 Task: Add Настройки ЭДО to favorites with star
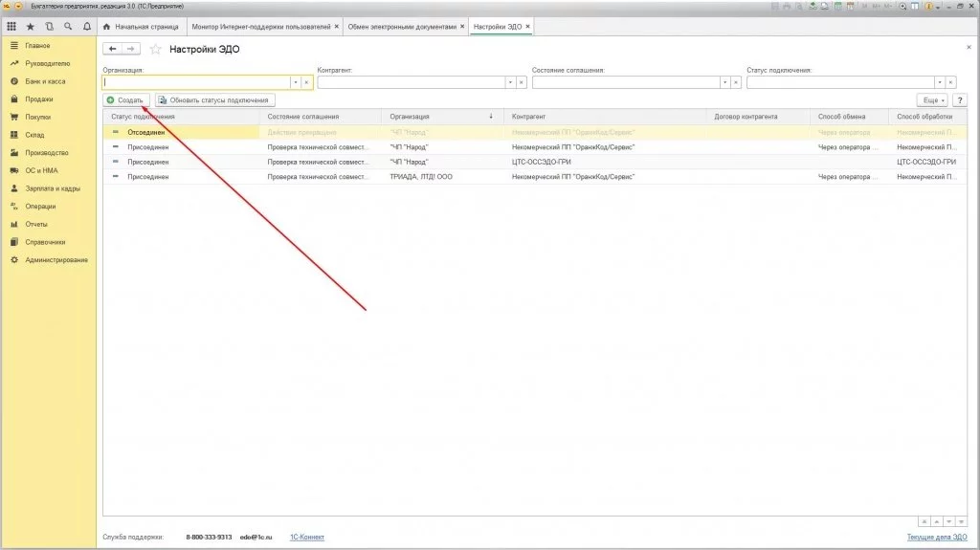(155, 49)
